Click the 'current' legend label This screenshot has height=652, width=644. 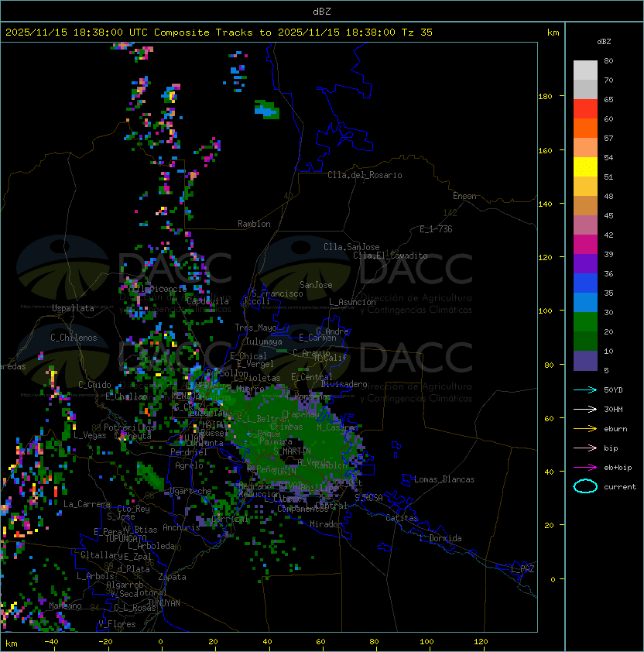coord(620,487)
